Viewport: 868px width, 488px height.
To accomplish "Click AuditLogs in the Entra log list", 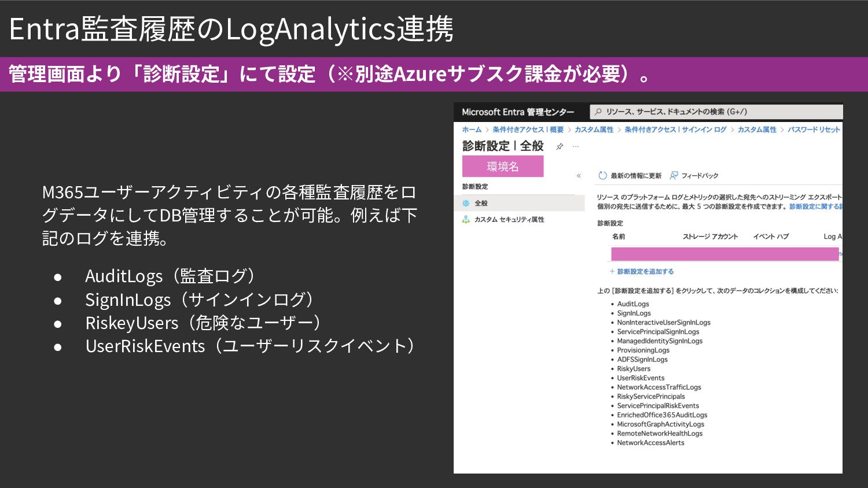I will 633,304.
